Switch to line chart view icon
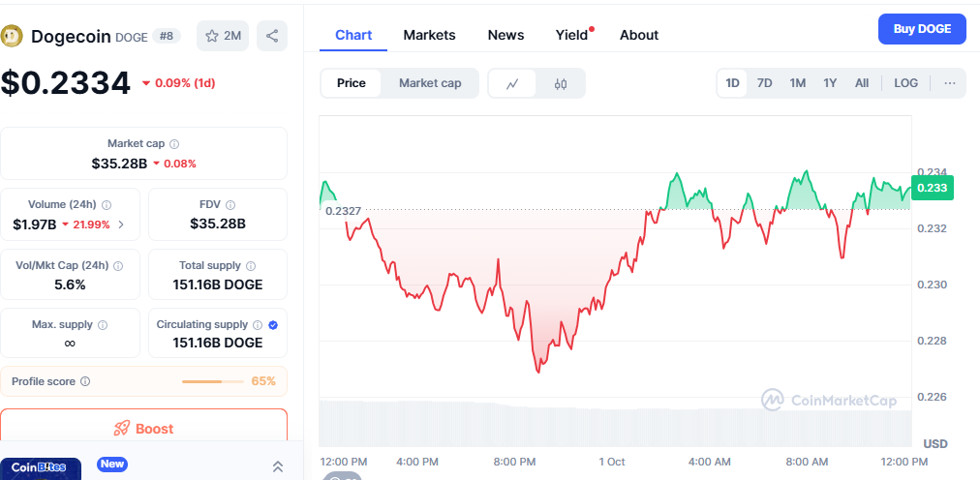 tap(513, 83)
